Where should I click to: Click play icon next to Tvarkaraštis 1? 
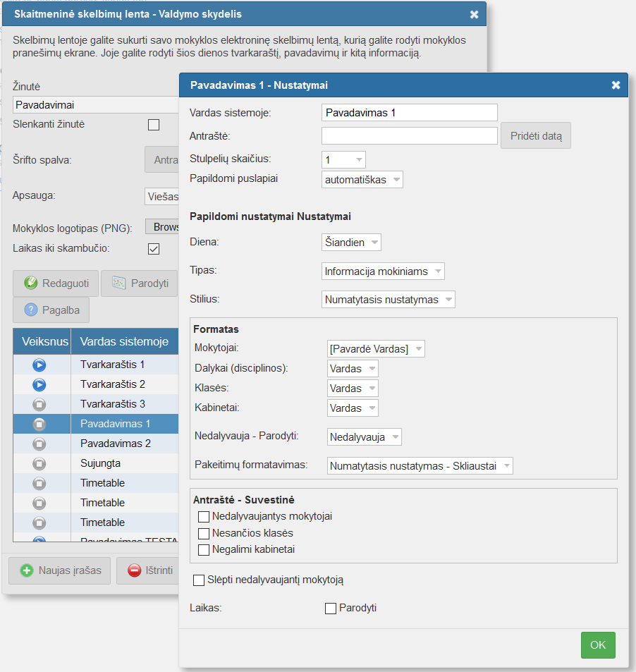coord(39,365)
